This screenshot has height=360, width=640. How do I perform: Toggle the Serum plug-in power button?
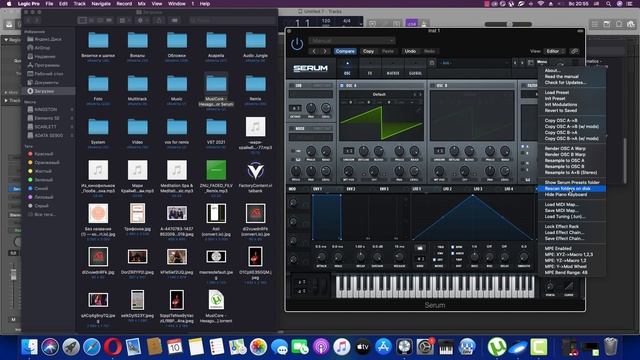pyautogui.click(x=297, y=43)
